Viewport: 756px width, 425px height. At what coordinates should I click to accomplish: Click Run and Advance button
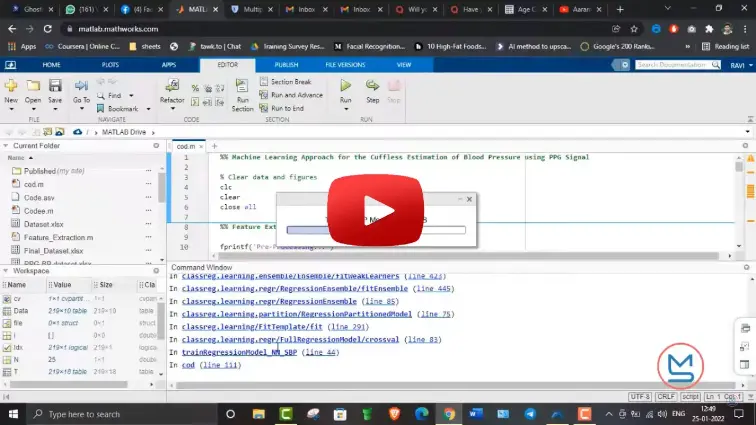tap(296, 95)
